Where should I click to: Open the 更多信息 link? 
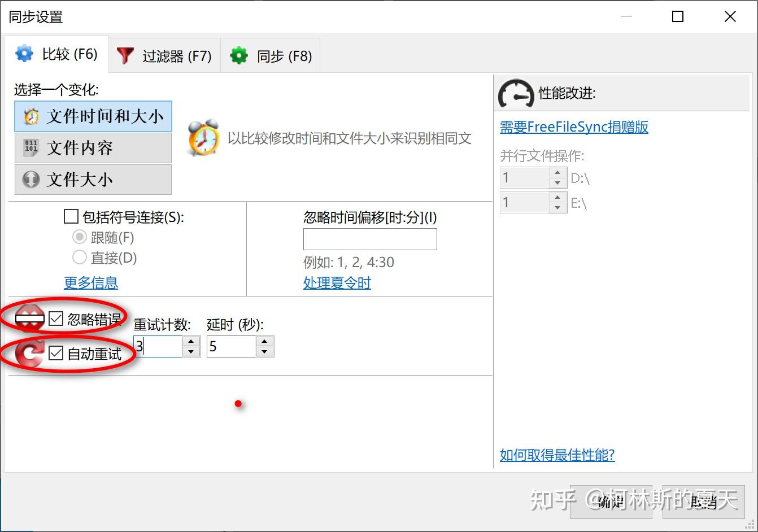point(91,282)
